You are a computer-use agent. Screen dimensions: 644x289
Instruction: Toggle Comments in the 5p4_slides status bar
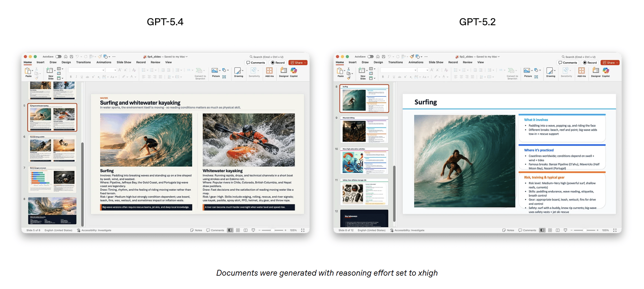tap(215, 230)
